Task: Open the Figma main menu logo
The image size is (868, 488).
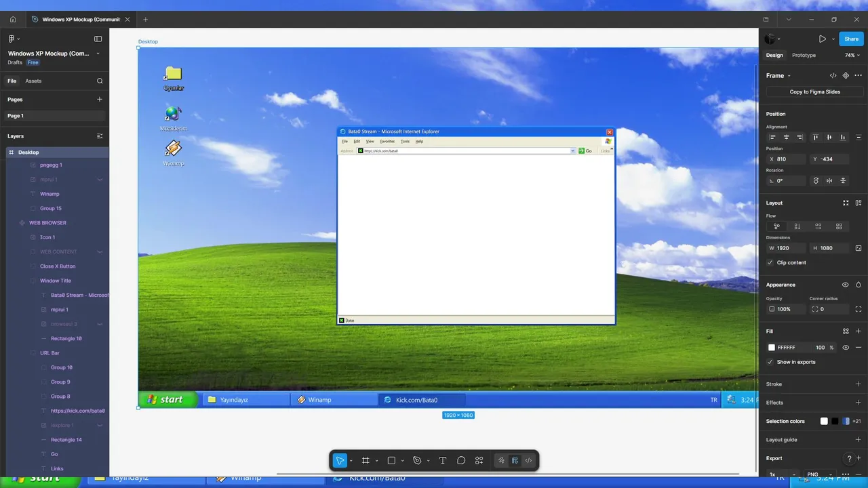Action: click(x=12, y=39)
